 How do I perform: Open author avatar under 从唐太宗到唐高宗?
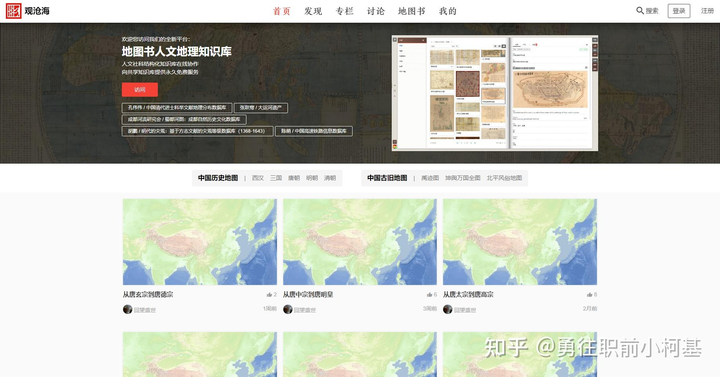point(447,309)
